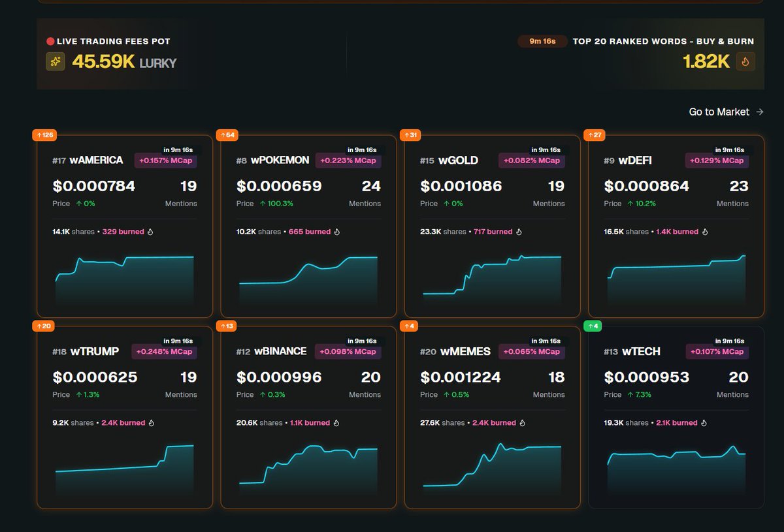Click the 45.59K fees pot amount
This screenshot has width=784, height=532.
tap(103, 62)
